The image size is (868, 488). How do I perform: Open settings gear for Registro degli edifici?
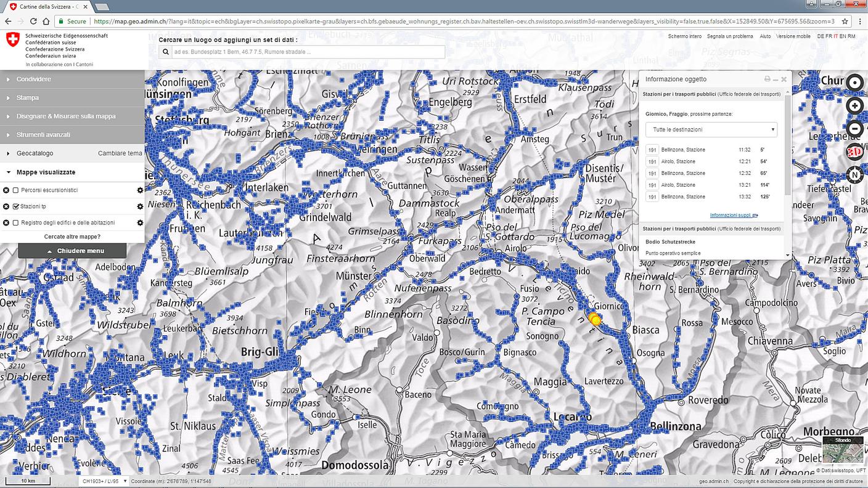pos(140,222)
